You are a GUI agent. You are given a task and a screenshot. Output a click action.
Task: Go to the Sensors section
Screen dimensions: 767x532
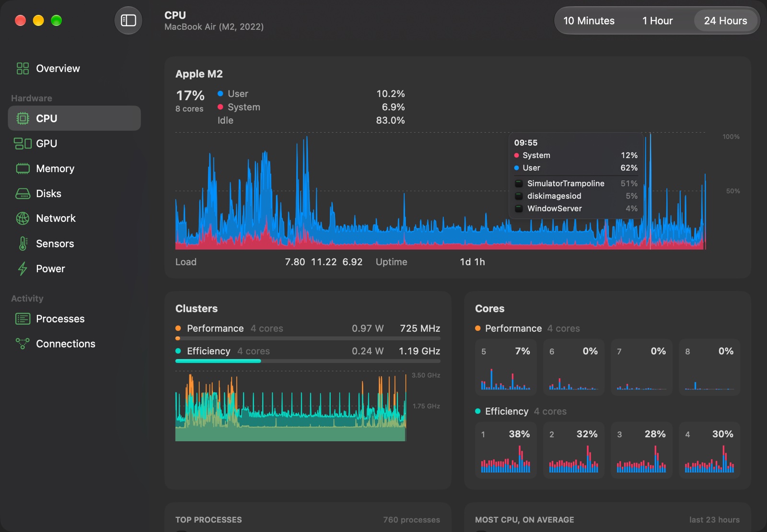74,243
